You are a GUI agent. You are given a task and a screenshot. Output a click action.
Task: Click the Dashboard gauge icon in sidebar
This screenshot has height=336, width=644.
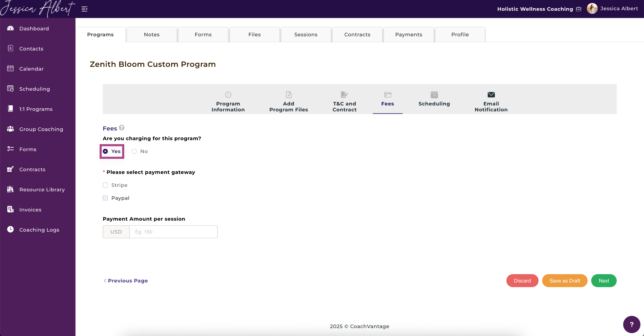10,28
